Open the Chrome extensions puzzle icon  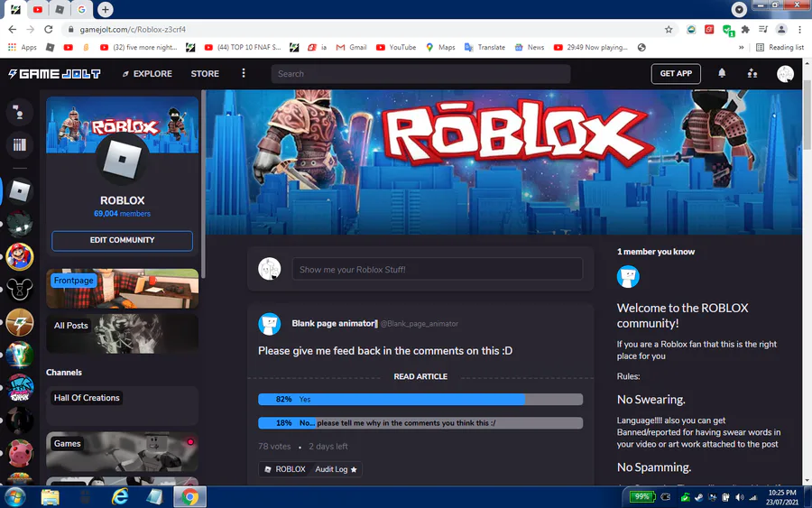coord(745,30)
